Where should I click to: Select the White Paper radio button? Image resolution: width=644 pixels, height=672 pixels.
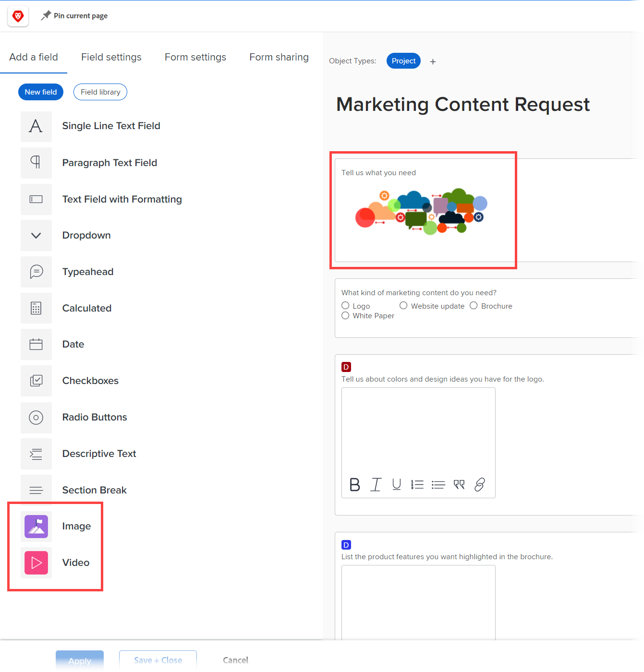coord(345,315)
